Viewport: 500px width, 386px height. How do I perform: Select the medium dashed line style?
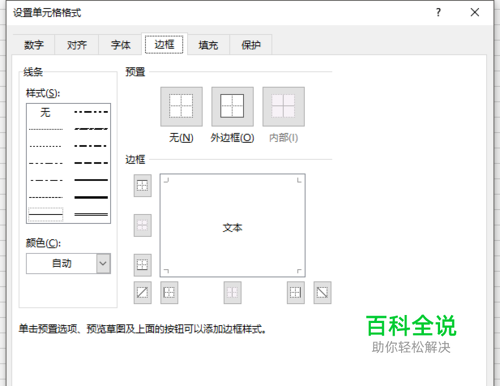coord(91,163)
